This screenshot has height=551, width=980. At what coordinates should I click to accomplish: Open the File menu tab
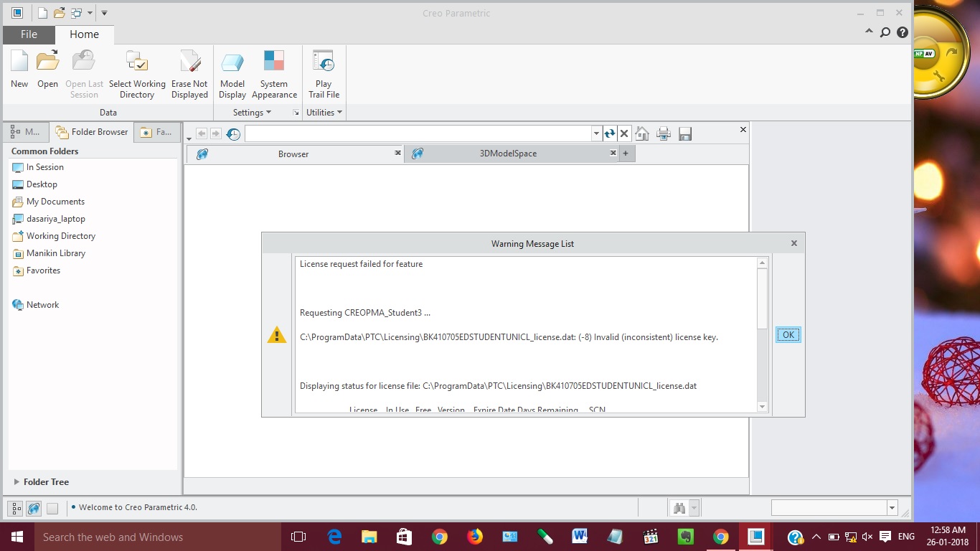coord(29,34)
